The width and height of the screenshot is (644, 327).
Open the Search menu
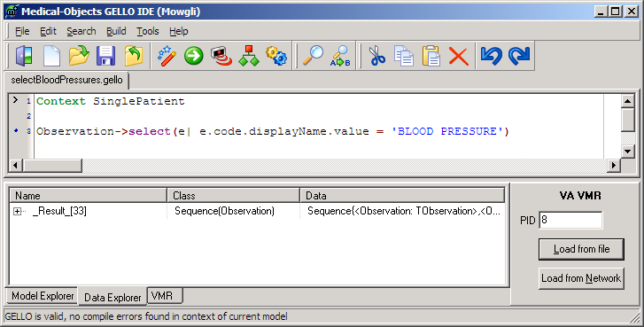point(81,31)
